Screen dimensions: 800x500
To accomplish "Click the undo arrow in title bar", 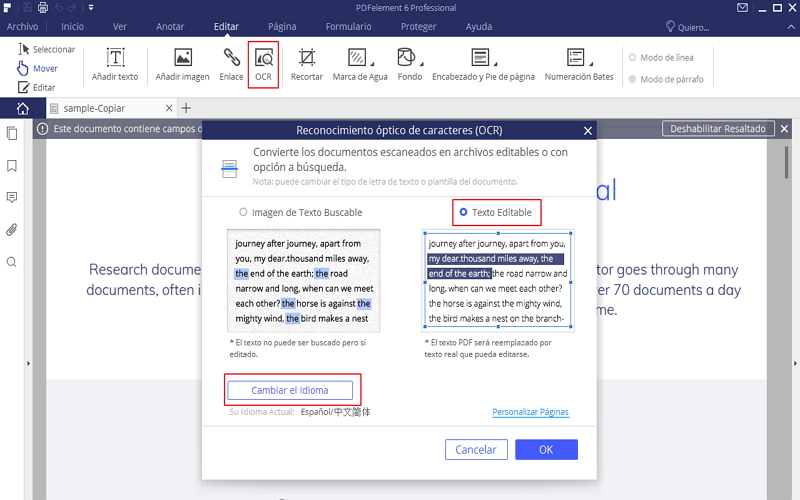I will 59,8.
